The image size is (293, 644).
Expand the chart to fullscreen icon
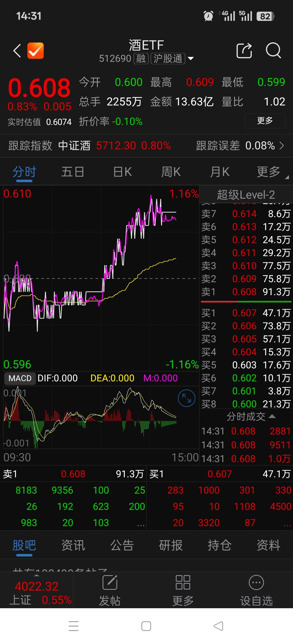click(x=187, y=398)
